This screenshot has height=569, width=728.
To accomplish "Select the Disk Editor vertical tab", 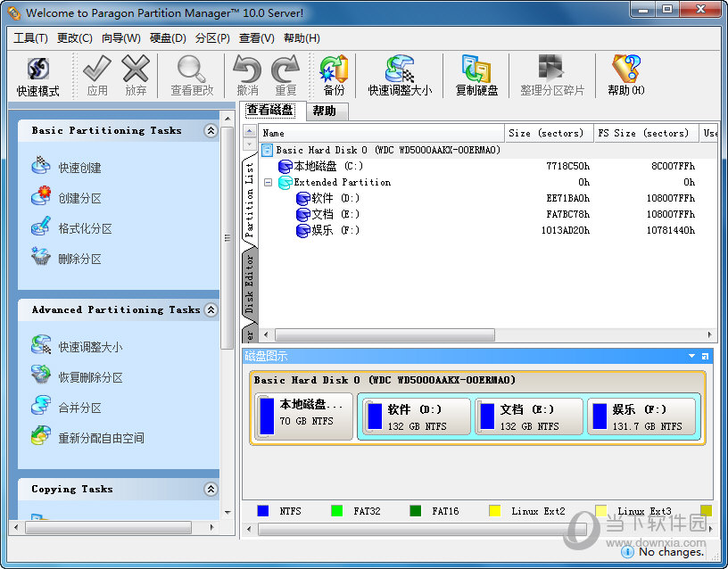I will 250,283.
